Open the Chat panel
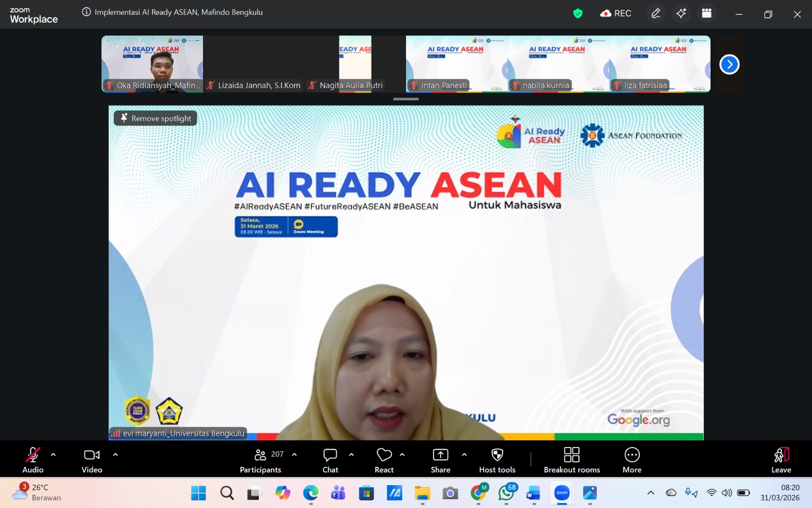The width and height of the screenshot is (812, 508). coord(330,460)
